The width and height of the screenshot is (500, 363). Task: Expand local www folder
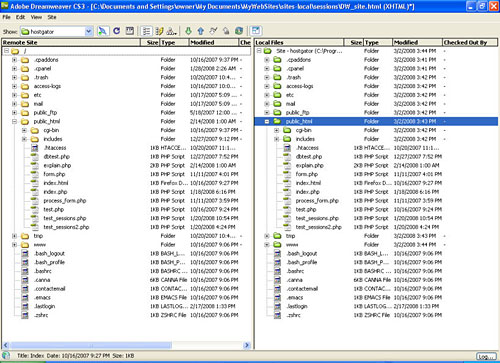tap(267, 245)
